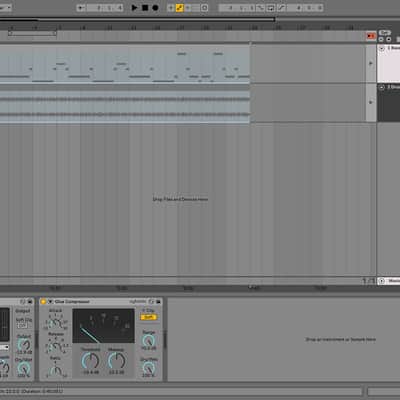Click the MIDI Arrangement Overdub plus button
Screen dimensions: 400x400
171,8
